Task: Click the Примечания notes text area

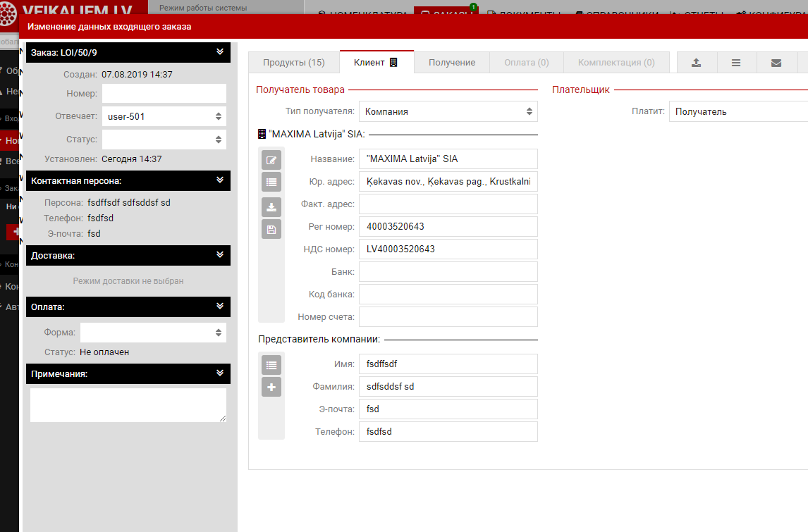Action: (128, 405)
